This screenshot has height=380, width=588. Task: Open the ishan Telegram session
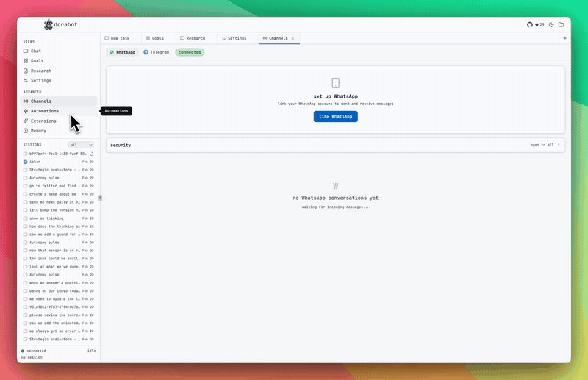[59, 162]
